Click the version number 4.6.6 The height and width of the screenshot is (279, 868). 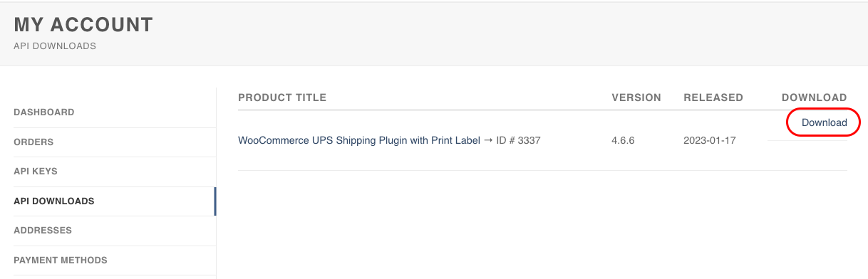pyautogui.click(x=623, y=141)
